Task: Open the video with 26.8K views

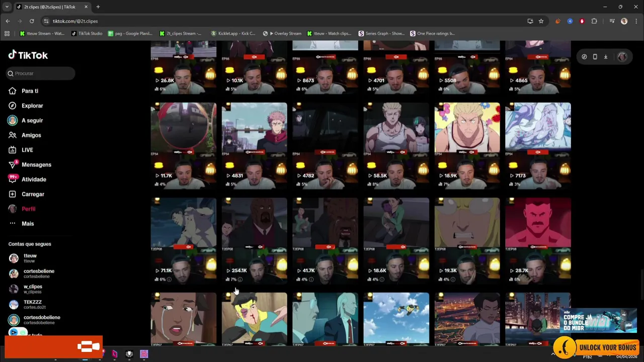Action: tap(184, 68)
